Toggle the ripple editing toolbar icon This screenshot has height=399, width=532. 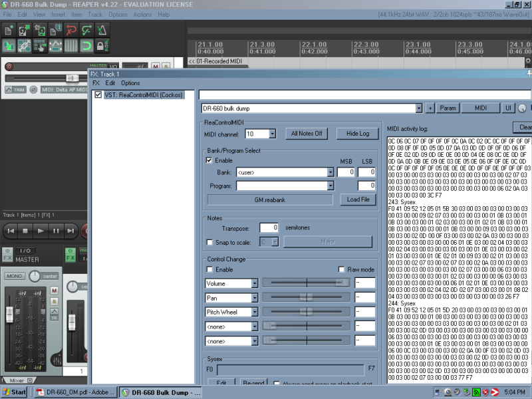click(40, 45)
